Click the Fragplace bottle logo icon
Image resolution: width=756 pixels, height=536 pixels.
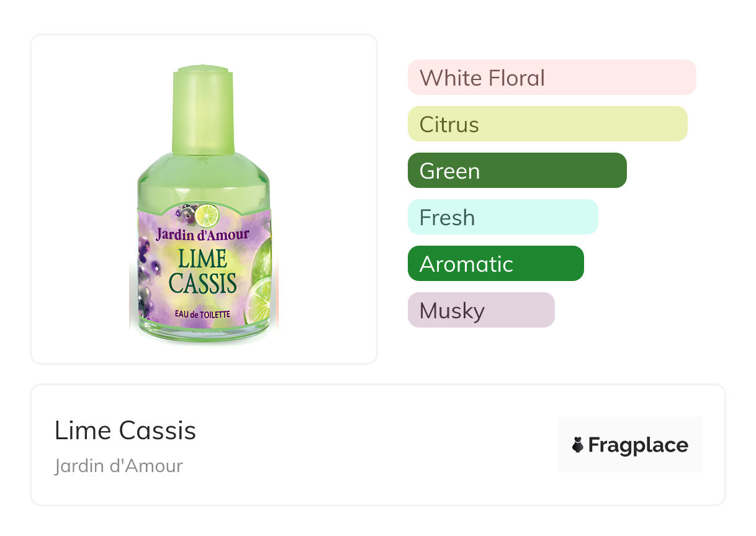pos(578,445)
